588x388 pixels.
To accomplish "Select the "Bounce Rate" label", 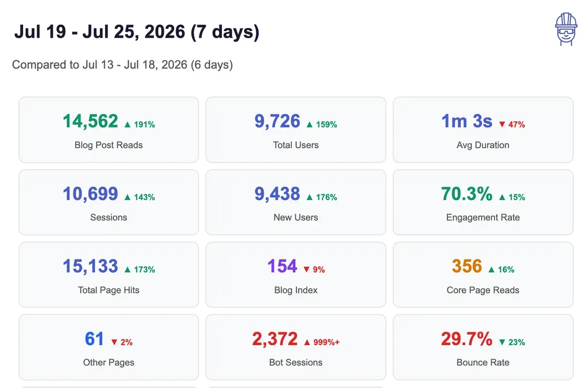I will [483, 362].
